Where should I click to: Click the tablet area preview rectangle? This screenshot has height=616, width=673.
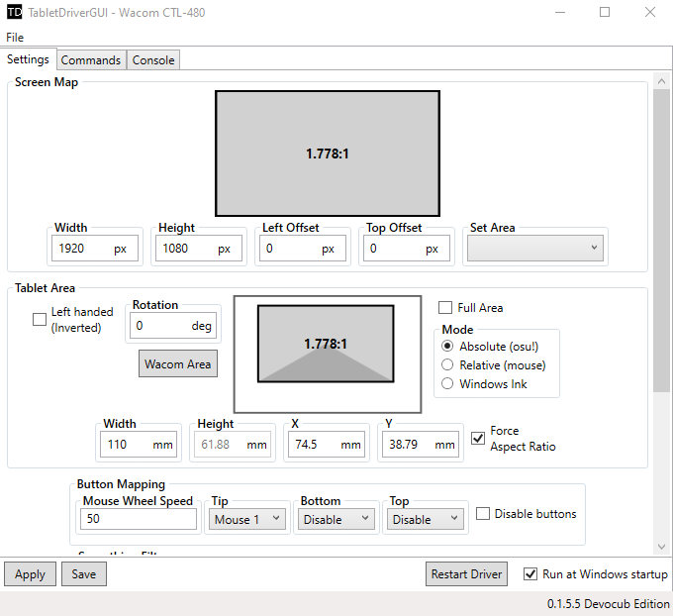[x=326, y=344]
